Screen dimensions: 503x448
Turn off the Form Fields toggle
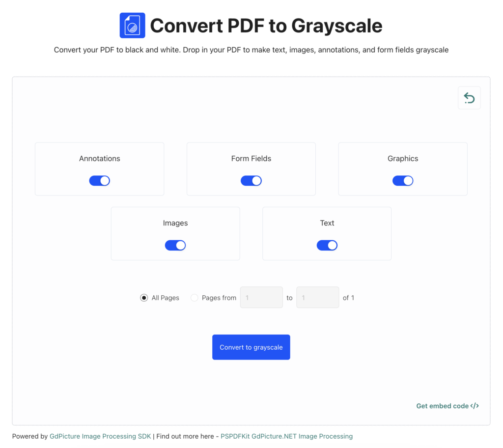pyautogui.click(x=251, y=181)
